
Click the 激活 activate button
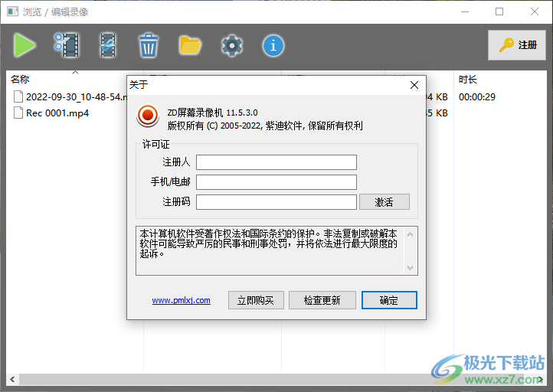384,202
